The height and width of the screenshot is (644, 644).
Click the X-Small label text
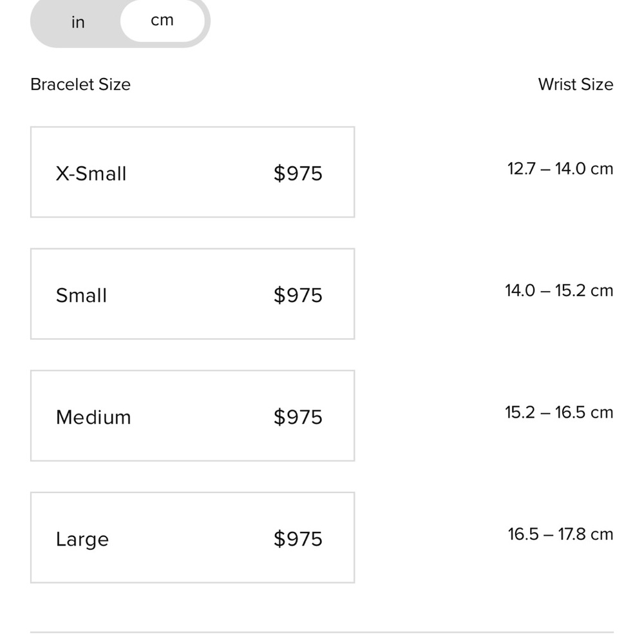[x=91, y=174]
